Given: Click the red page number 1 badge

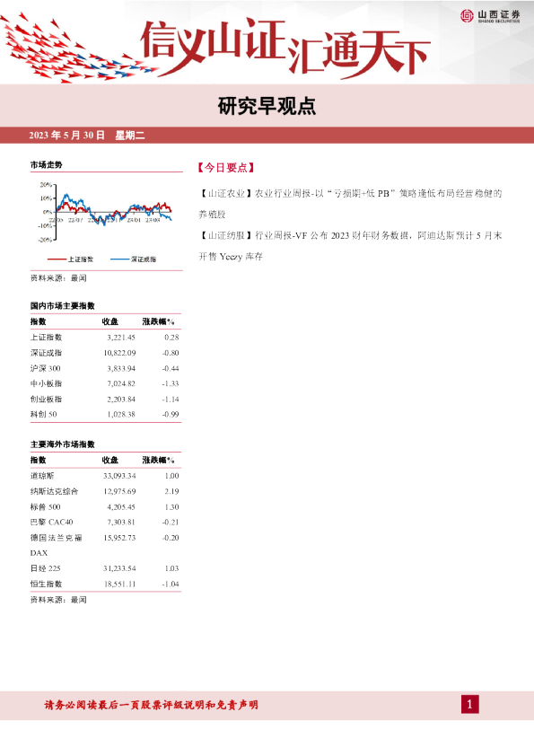Looking at the screenshot, I should click(470, 705).
